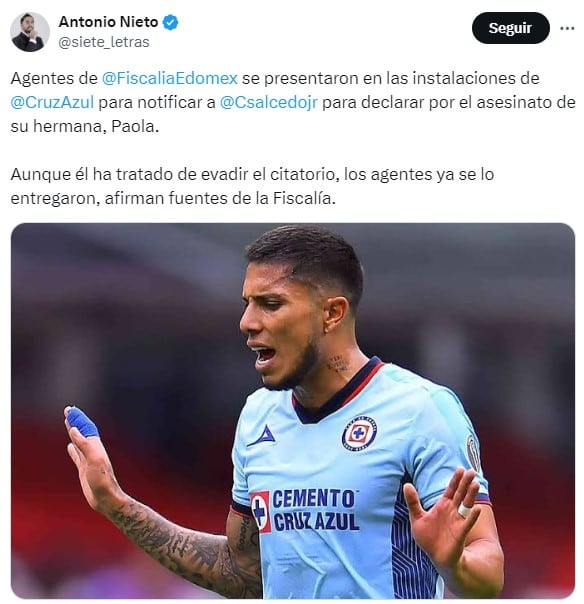Click the white-taped finger in photo
Screen dimensions: 584x604
[465, 510]
